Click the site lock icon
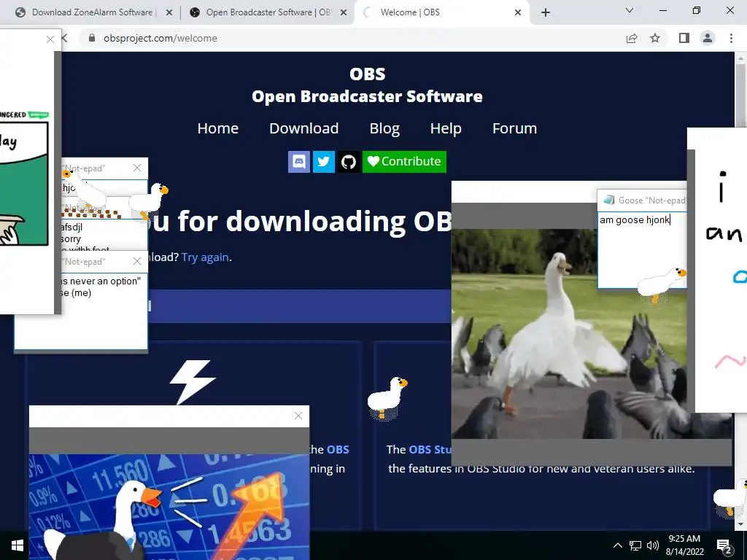The height and width of the screenshot is (560, 747). coord(92,38)
